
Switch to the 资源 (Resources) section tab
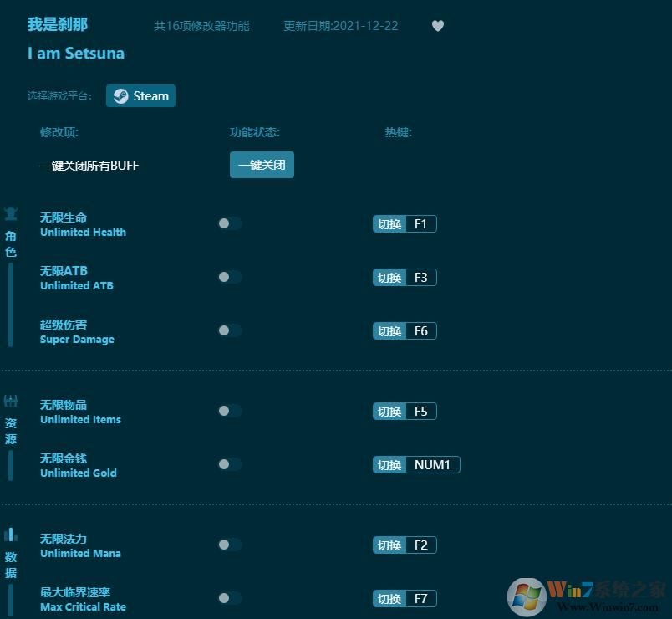[10, 429]
